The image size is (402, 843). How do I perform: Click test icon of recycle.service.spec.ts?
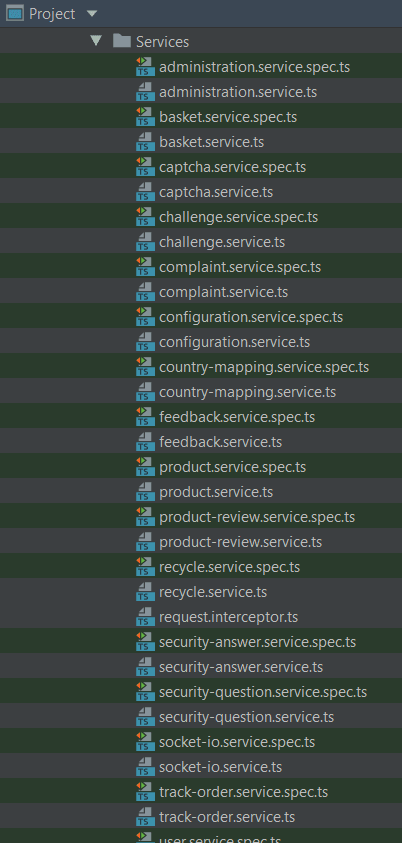click(x=143, y=567)
